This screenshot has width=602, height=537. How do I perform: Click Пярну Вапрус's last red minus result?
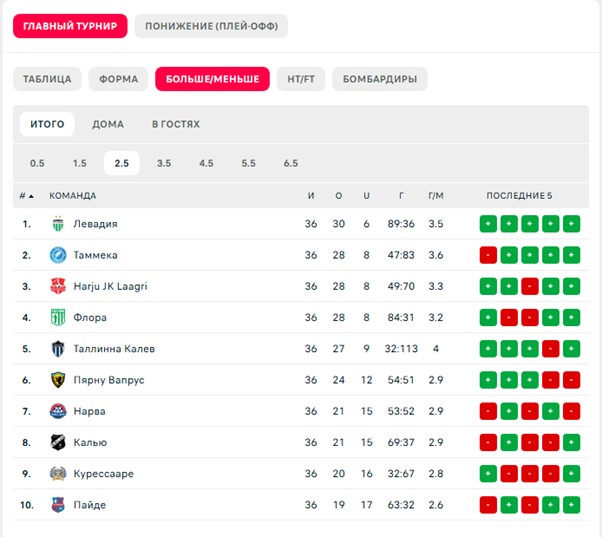coord(571,380)
